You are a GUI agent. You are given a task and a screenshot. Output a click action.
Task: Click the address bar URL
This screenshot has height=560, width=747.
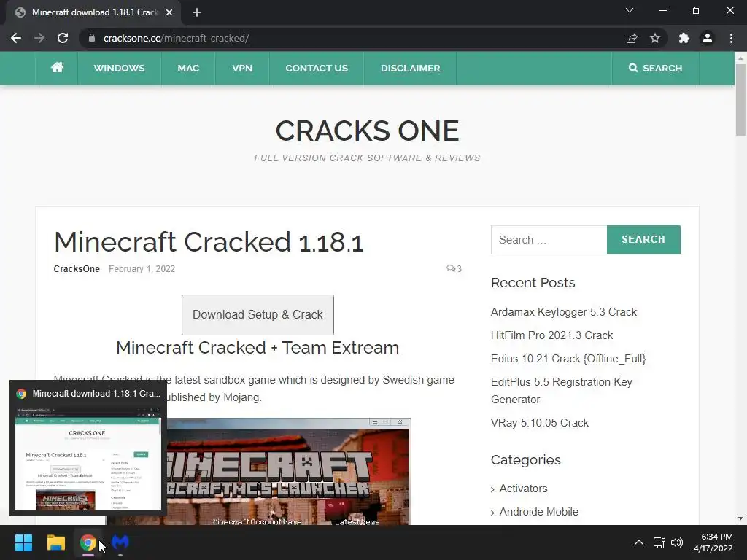tap(177, 38)
